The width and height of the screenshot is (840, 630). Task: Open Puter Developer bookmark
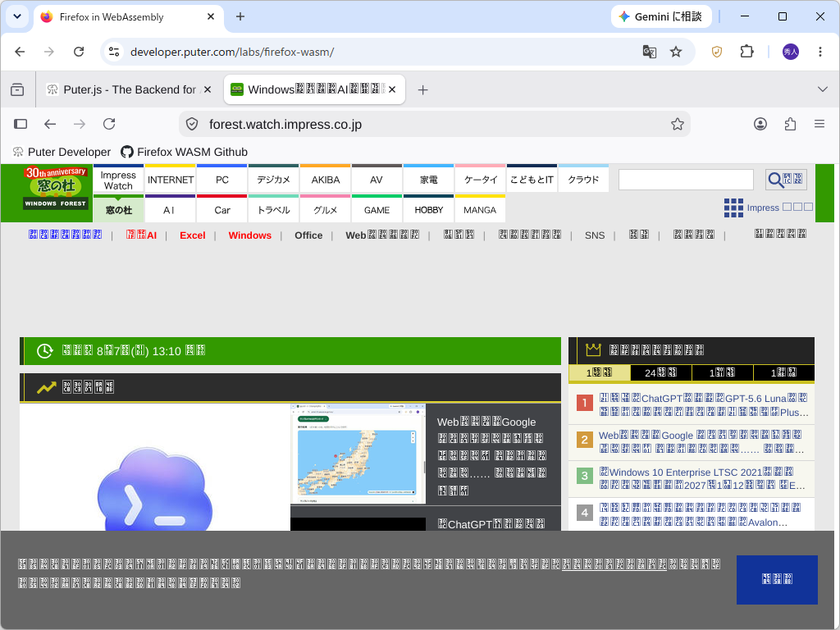(62, 152)
